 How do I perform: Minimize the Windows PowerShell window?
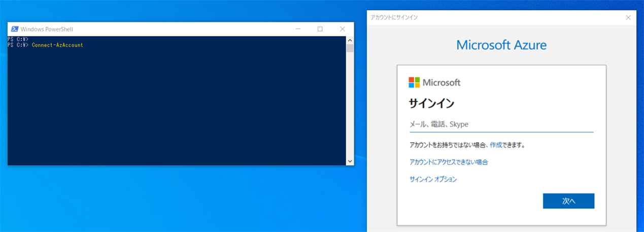coord(297,29)
